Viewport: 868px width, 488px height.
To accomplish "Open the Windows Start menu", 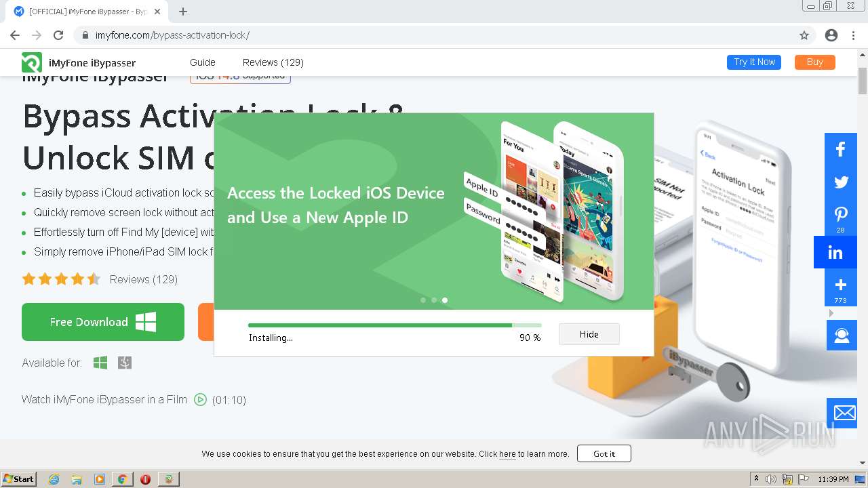I will [x=19, y=479].
